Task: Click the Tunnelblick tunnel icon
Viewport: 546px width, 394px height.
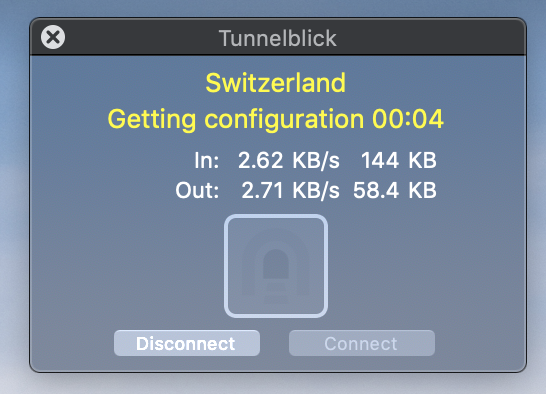Action: click(x=276, y=266)
